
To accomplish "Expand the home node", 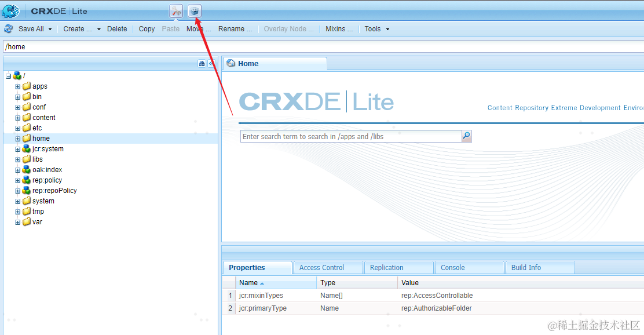I will click(17, 139).
